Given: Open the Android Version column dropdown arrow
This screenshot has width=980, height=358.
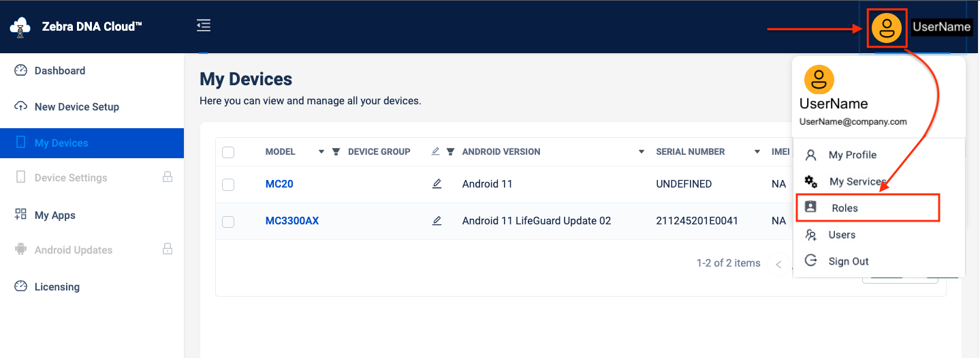Looking at the screenshot, I should (x=642, y=152).
